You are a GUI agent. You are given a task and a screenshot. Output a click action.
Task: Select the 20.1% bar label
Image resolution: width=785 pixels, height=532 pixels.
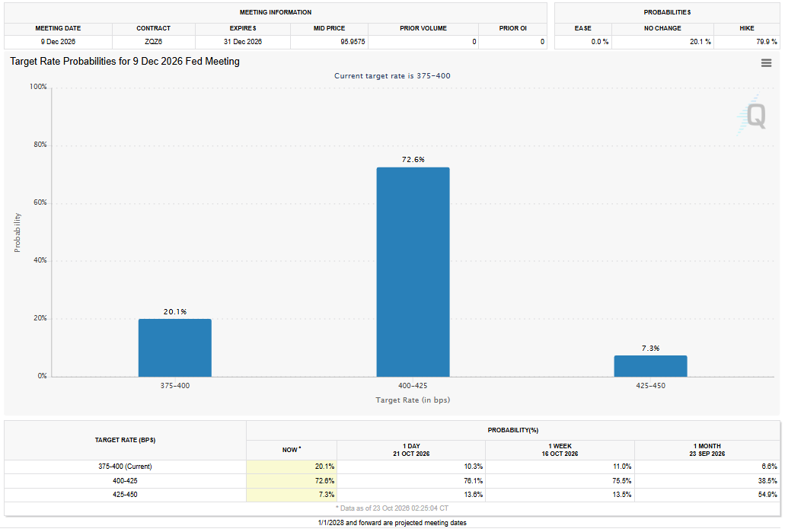(174, 312)
